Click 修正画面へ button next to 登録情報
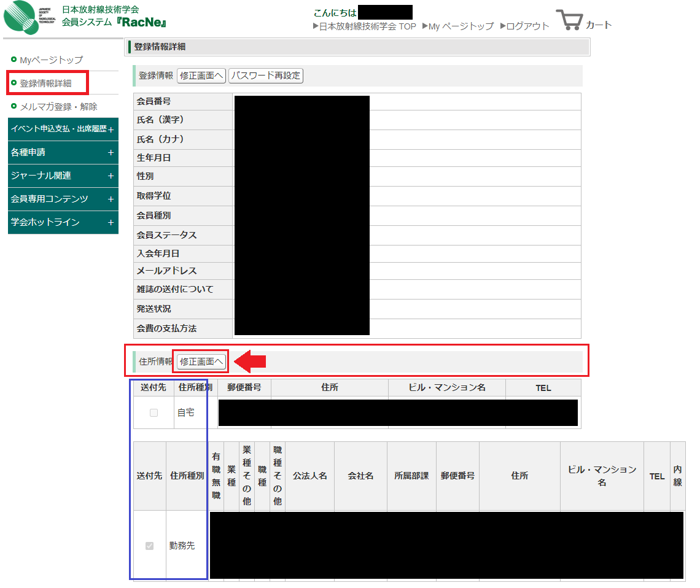The width and height of the screenshot is (700, 588). coord(201,75)
